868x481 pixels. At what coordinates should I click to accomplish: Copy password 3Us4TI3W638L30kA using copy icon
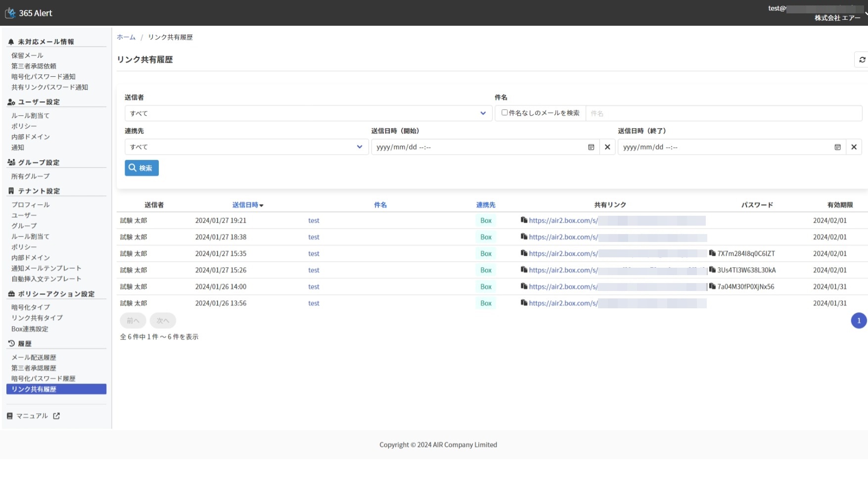tap(712, 270)
